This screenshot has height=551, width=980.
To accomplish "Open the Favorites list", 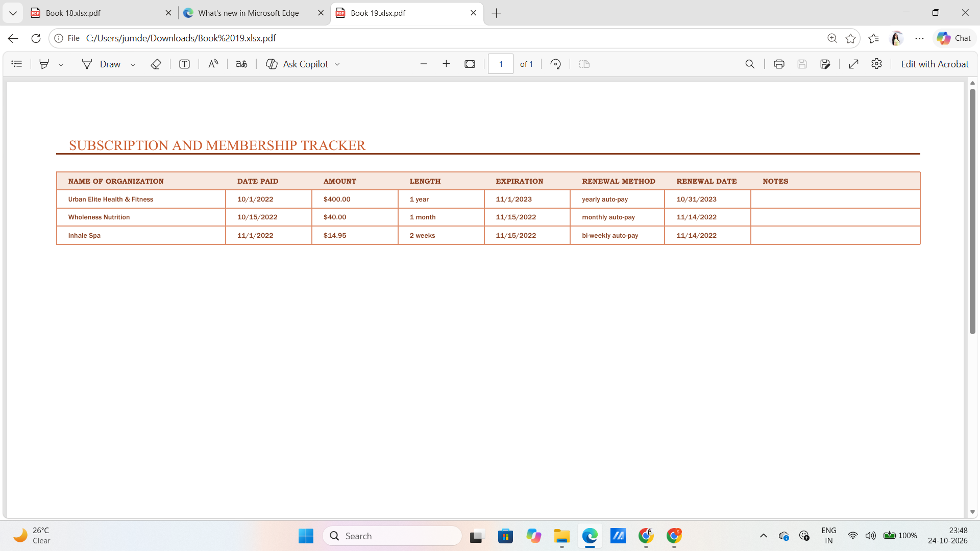I will click(x=873, y=38).
